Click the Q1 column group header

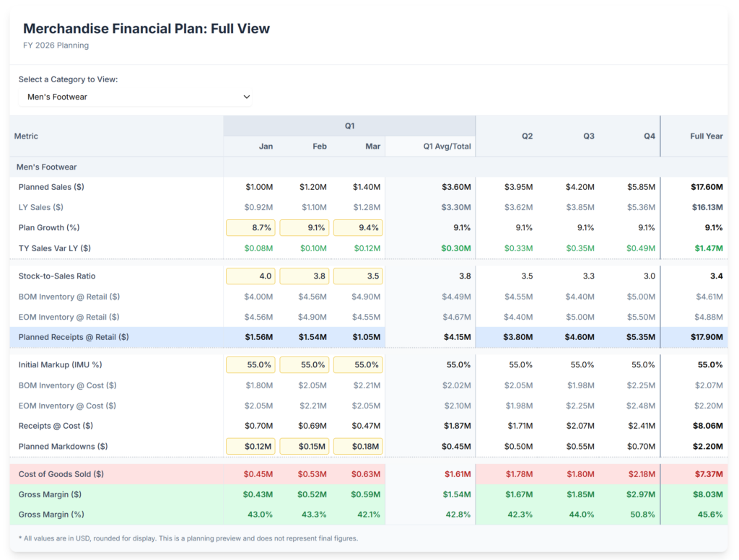pyautogui.click(x=349, y=126)
